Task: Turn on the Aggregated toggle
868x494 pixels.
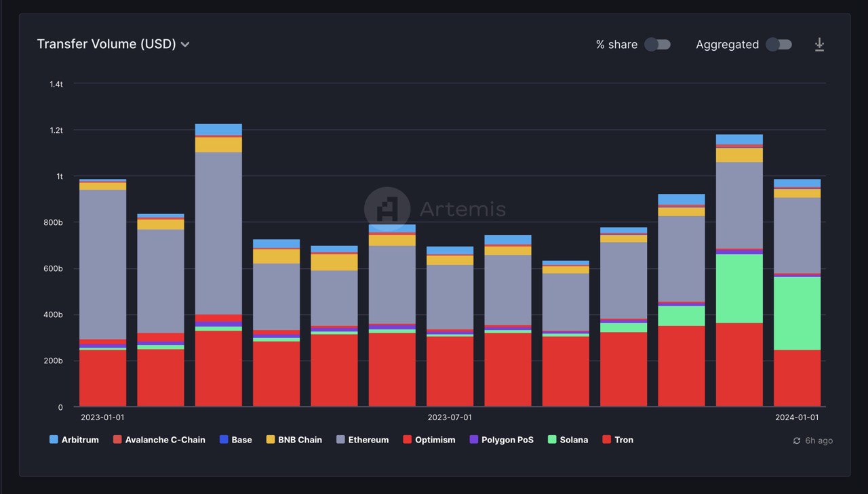Action: pyautogui.click(x=778, y=45)
